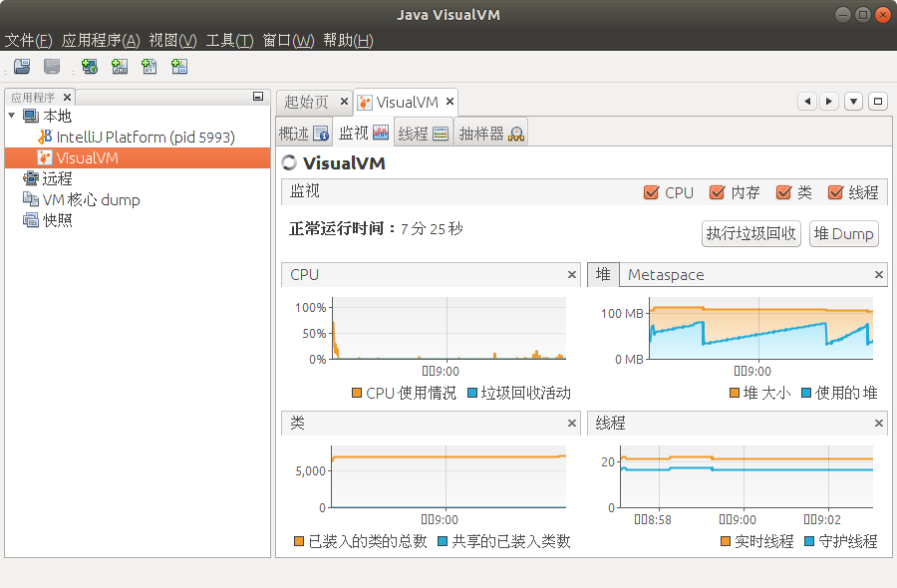Open the 窗口(W) menu
The height and width of the screenshot is (588, 897).
pyautogui.click(x=288, y=40)
